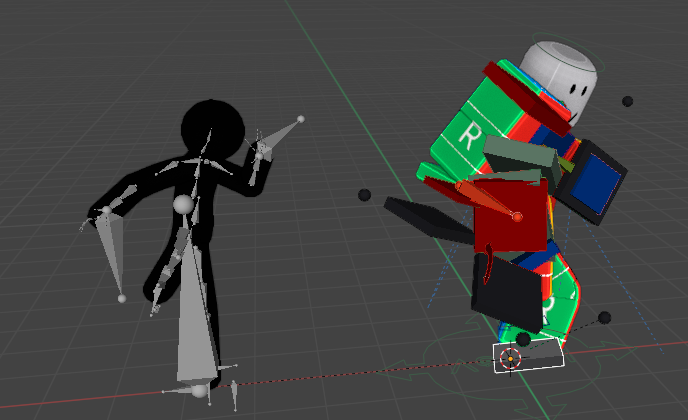Image resolution: width=688 pixels, height=420 pixels.
Task: Select the blue square panel in black frame
Action: tap(596, 183)
